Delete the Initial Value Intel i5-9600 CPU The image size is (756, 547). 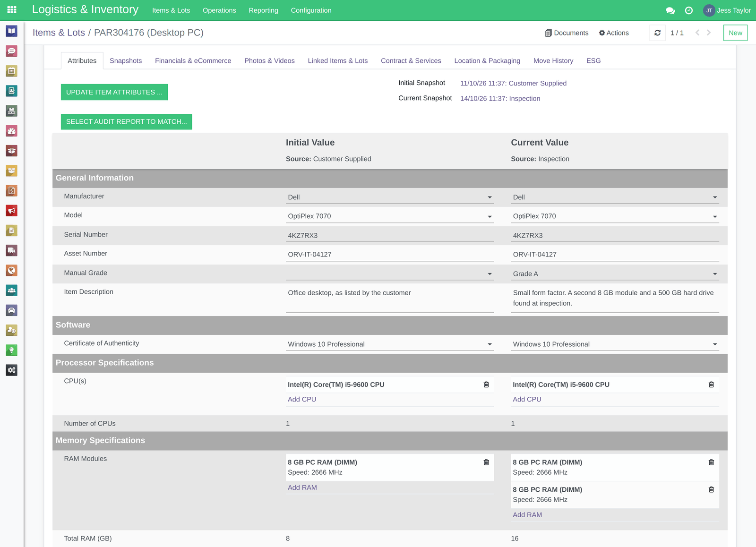(486, 385)
